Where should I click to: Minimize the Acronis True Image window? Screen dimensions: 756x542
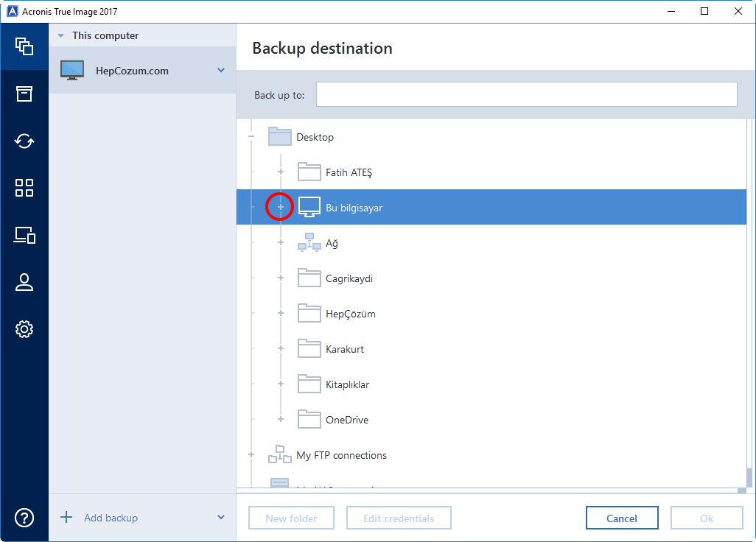[x=671, y=11]
